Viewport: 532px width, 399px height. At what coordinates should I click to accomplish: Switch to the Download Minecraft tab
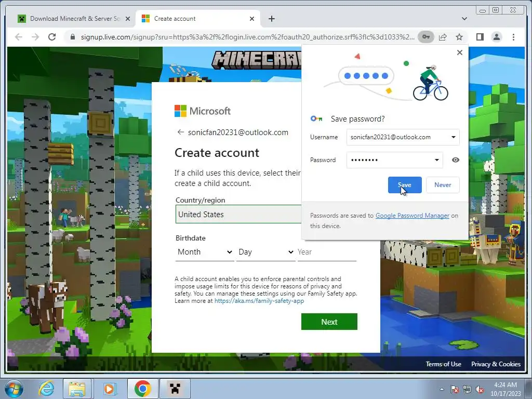point(73,19)
